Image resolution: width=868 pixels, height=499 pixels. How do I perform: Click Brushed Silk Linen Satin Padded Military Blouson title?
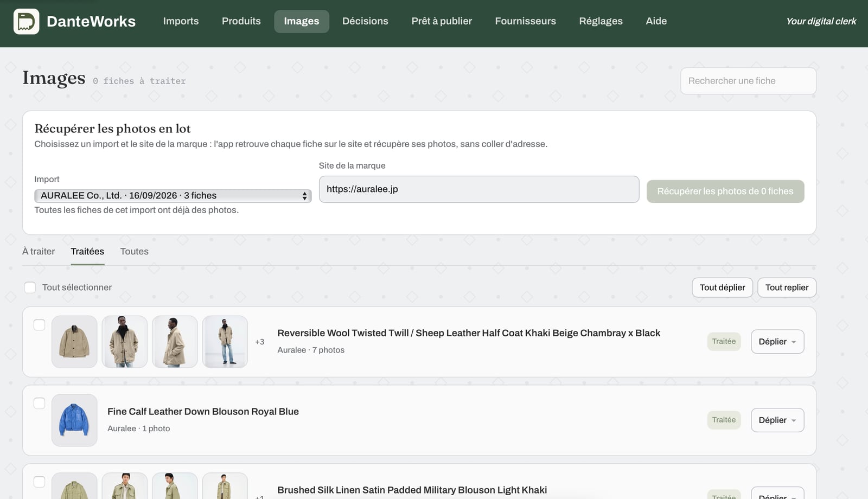click(412, 490)
